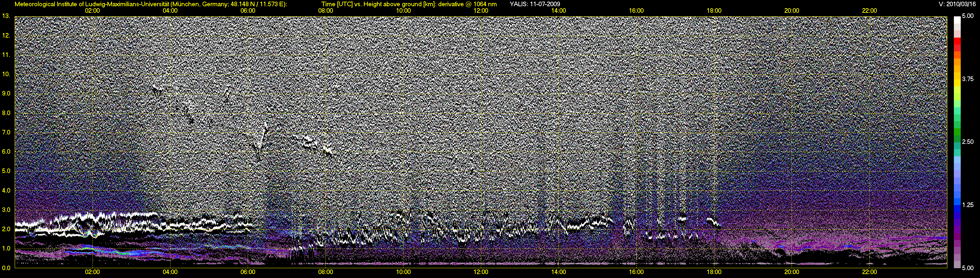This screenshot has width=980, height=278.
Task: Click the 2.0 height axis label
Action: (7, 229)
